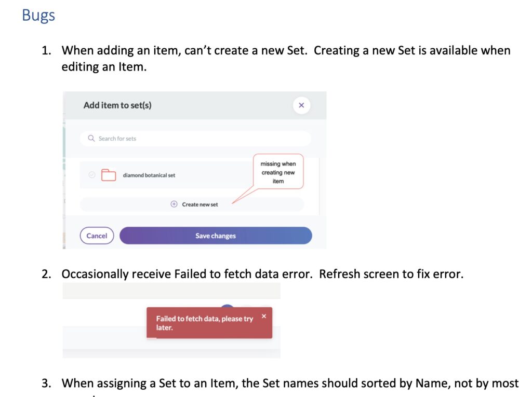
Task: Click the Add item to set(s) title
Action: tap(117, 105)
